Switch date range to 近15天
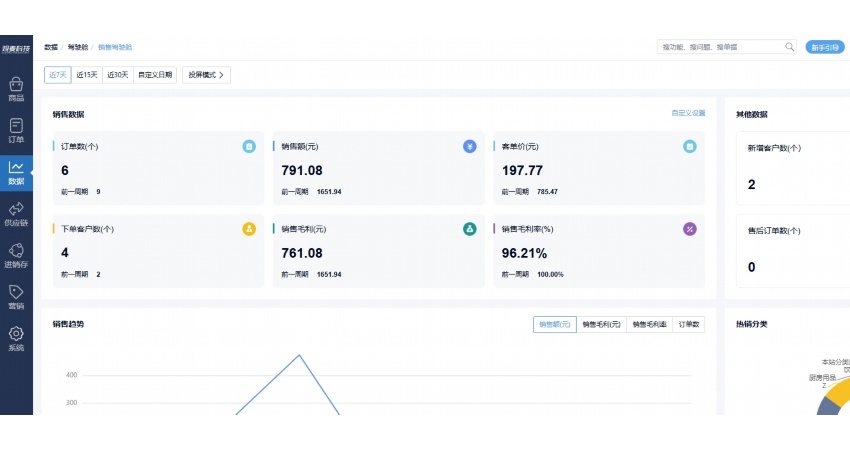The width and height of the screenshot is (850, 450). point(87,74)
